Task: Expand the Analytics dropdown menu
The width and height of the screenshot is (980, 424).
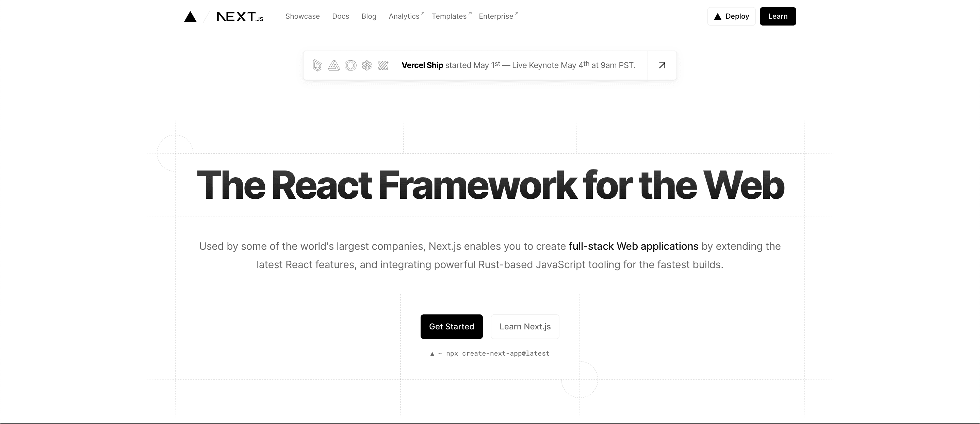Action: pos(404,16)
